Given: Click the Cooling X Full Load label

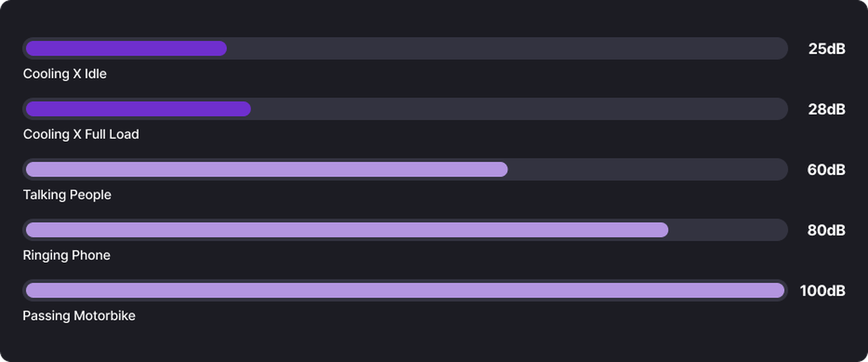Looking at the screenshot, I should [81, 134].
